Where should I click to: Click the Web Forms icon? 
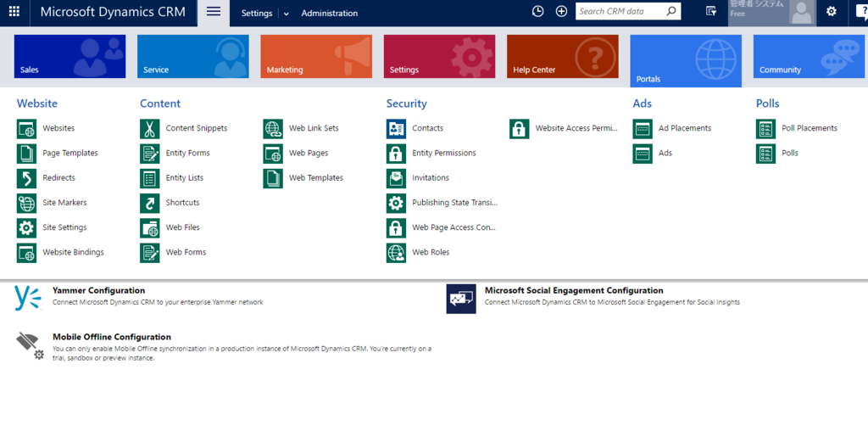tap(149, 253)
